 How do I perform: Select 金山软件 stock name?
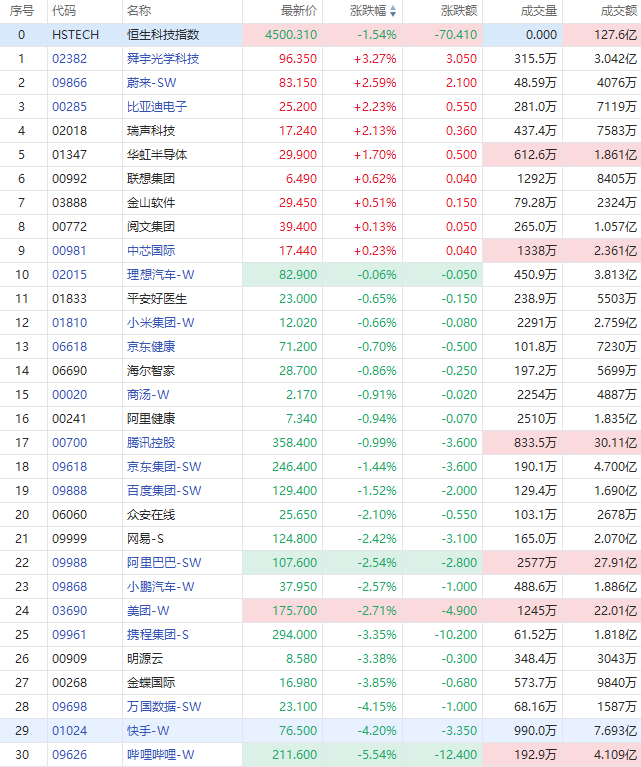pos(151,203)
